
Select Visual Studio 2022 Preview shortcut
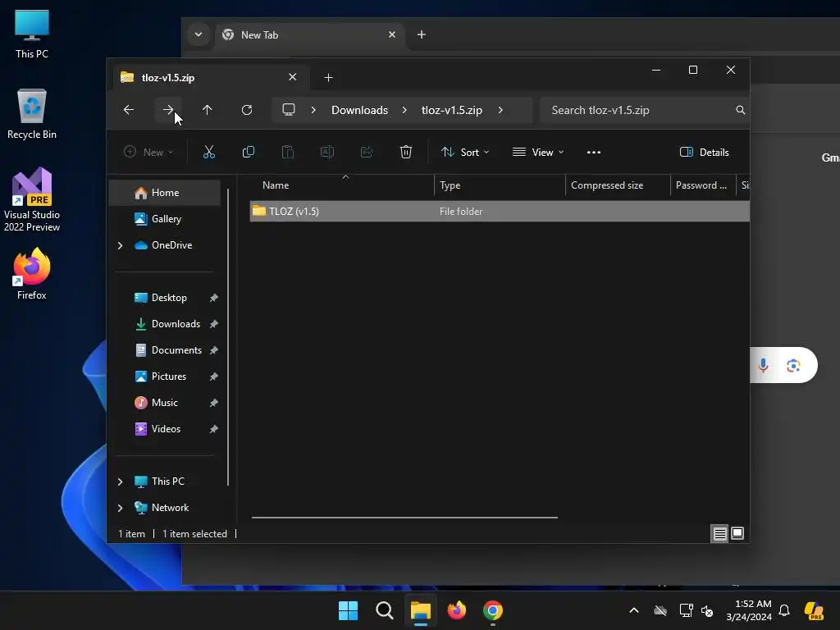pyautogui.click(x=32, y=199)
